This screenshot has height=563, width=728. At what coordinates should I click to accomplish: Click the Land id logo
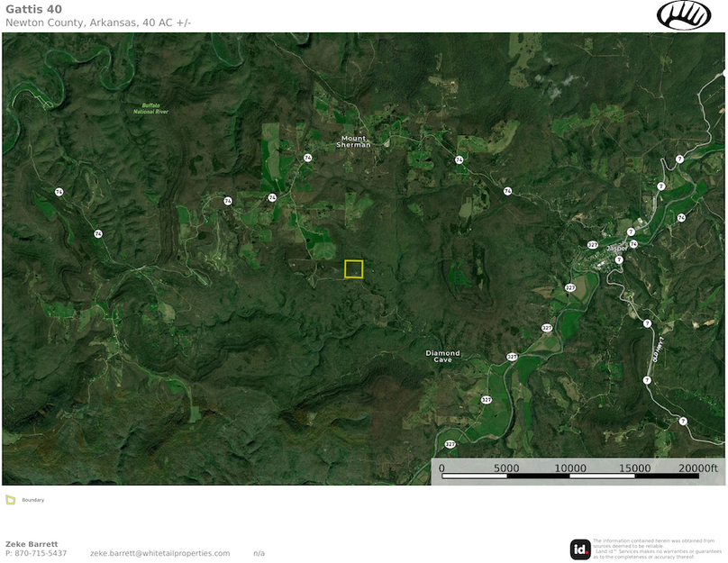tap(580, 549)
